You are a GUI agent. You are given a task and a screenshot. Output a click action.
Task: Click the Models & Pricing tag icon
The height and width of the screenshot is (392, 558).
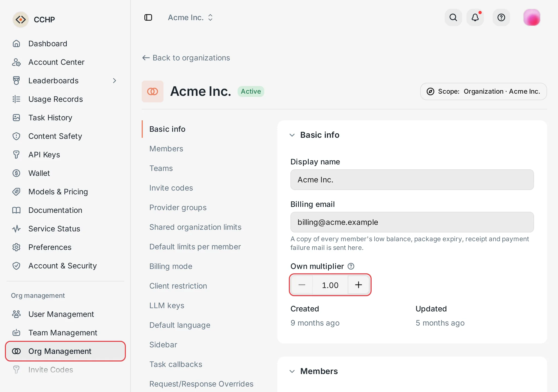tap(16, 192)
